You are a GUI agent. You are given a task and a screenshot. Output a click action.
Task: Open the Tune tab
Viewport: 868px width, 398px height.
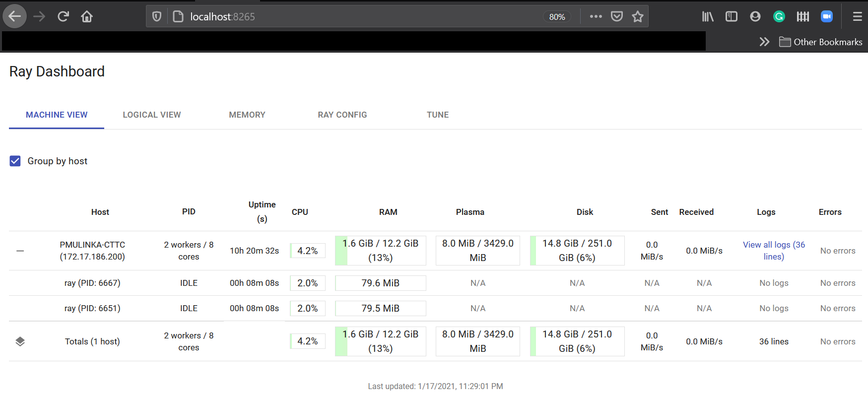438,115
